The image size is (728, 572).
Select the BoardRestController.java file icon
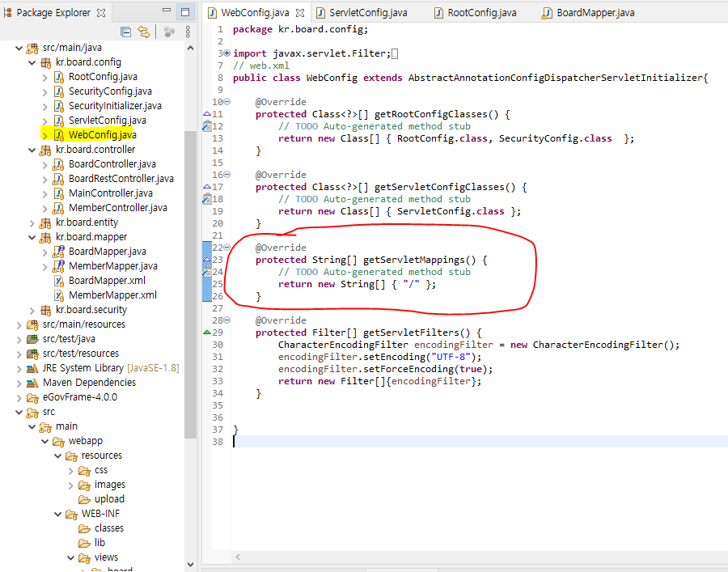point(58,179)
